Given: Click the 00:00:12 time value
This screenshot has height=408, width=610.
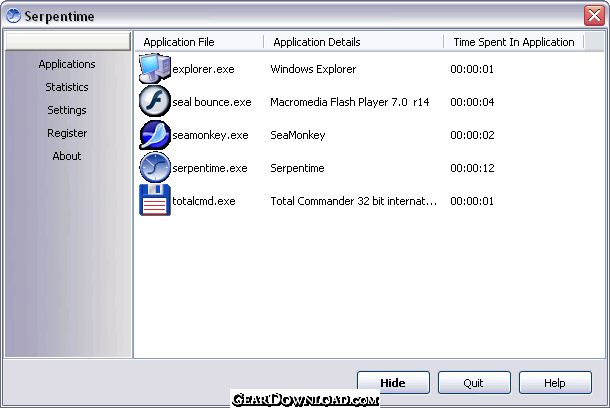Looking at the screenshot, I should pos(472,168).
